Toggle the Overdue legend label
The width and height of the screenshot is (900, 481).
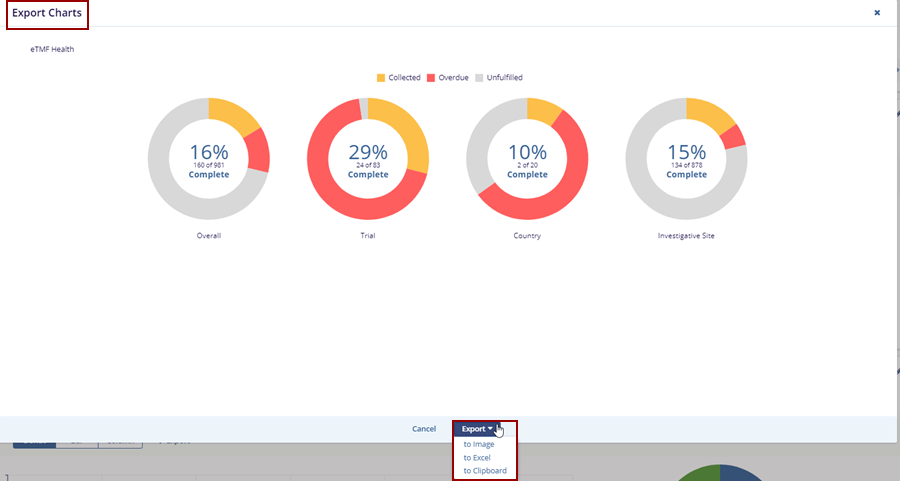pos(453,78)
